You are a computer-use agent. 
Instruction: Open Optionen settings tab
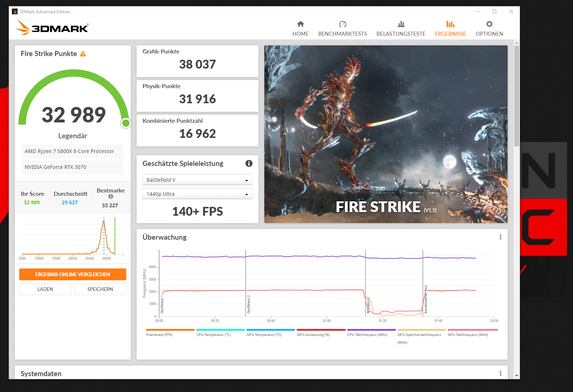489,29
